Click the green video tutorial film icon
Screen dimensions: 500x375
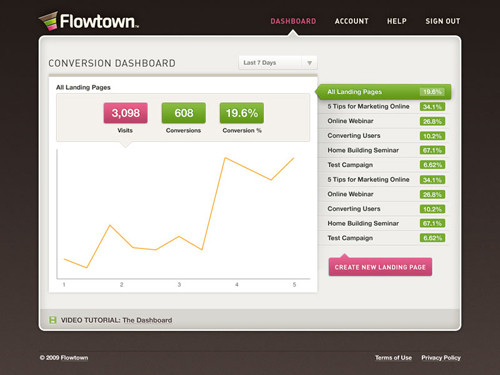click(x=53, y=320)
